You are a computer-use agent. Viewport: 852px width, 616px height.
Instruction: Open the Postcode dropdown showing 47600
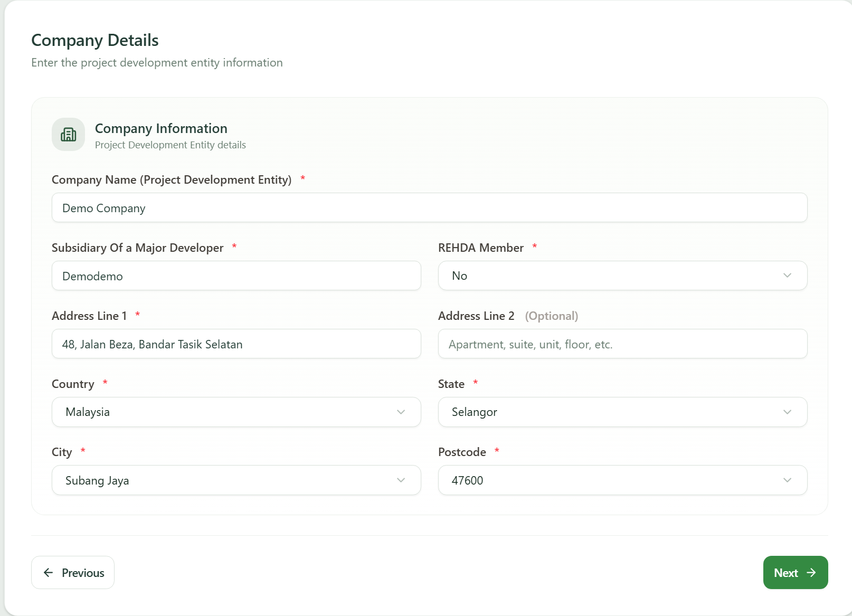pyautogui.click(x=623, y=480)
